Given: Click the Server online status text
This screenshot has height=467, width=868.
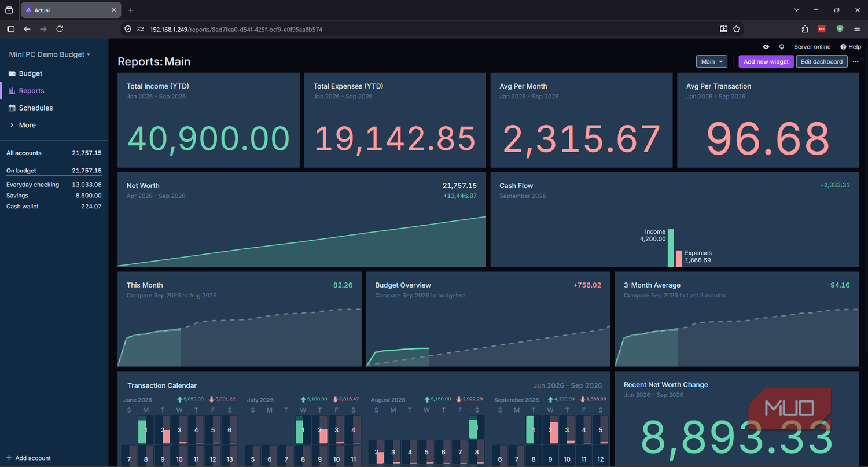Looking at the screenshot, I should click(812, 47).
